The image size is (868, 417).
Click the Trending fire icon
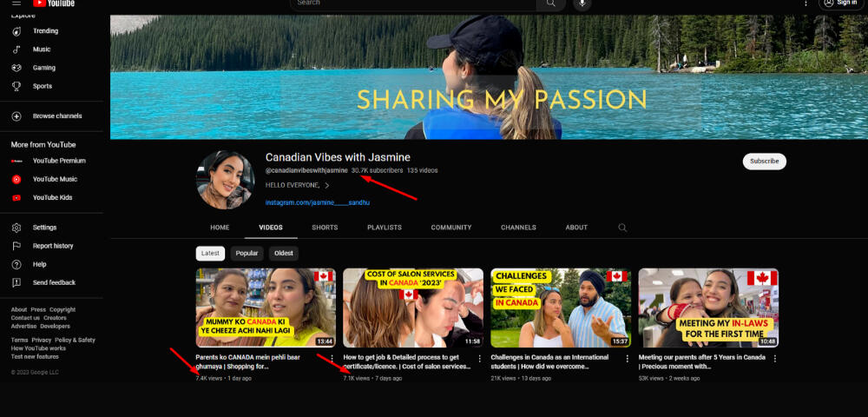16,31
